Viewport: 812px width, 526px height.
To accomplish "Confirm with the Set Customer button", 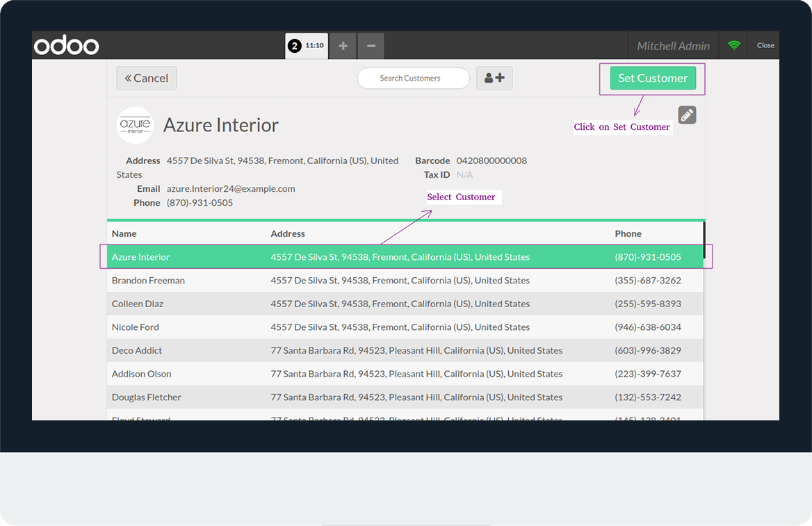I will click(653, 79).
